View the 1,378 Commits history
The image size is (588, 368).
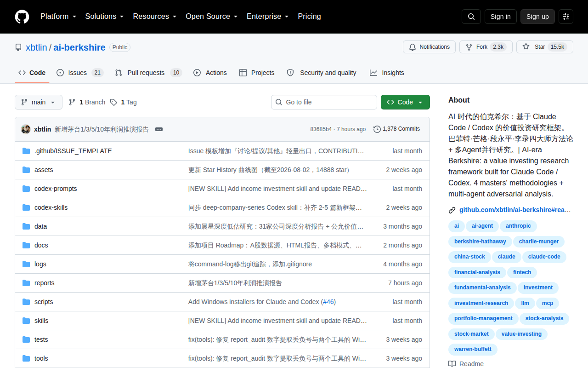[397, 129]
